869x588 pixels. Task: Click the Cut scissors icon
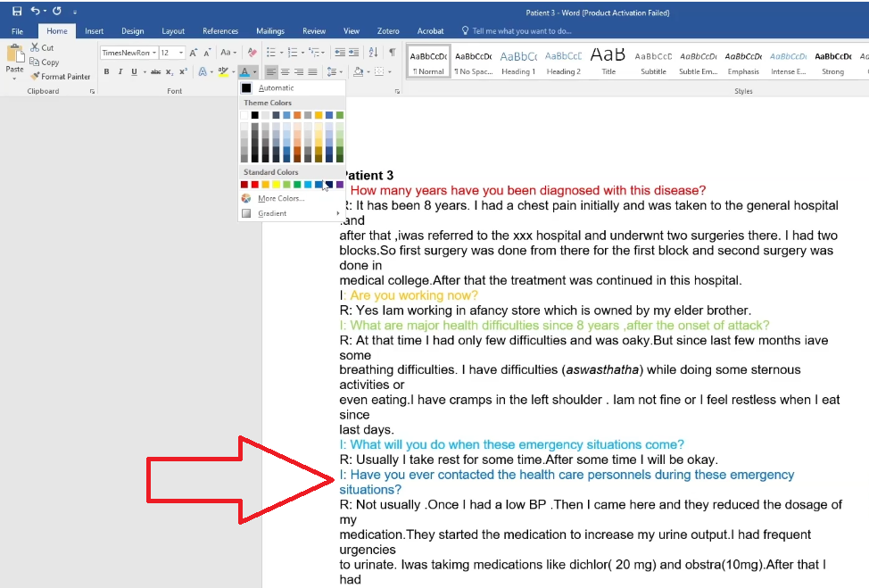(35, 47)
